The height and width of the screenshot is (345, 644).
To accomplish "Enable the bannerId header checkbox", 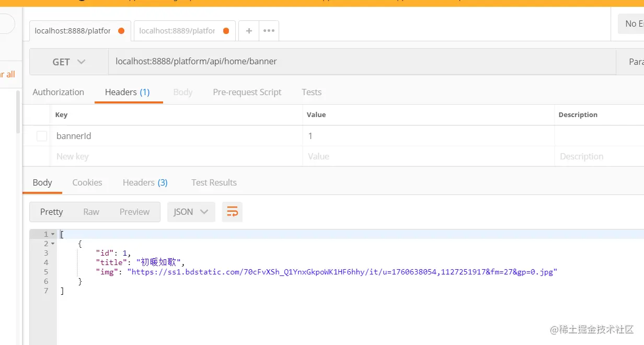I will pyautogui.click(x=42, y=136).
